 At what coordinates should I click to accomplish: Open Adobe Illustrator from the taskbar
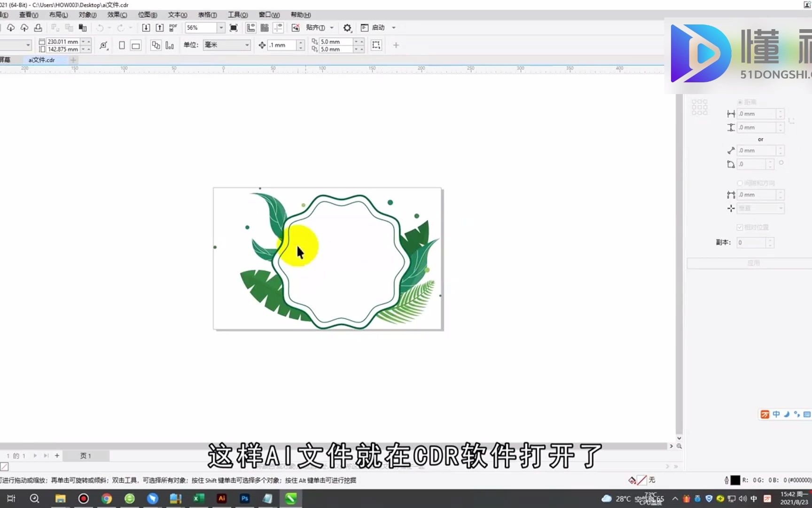point(222,498)
